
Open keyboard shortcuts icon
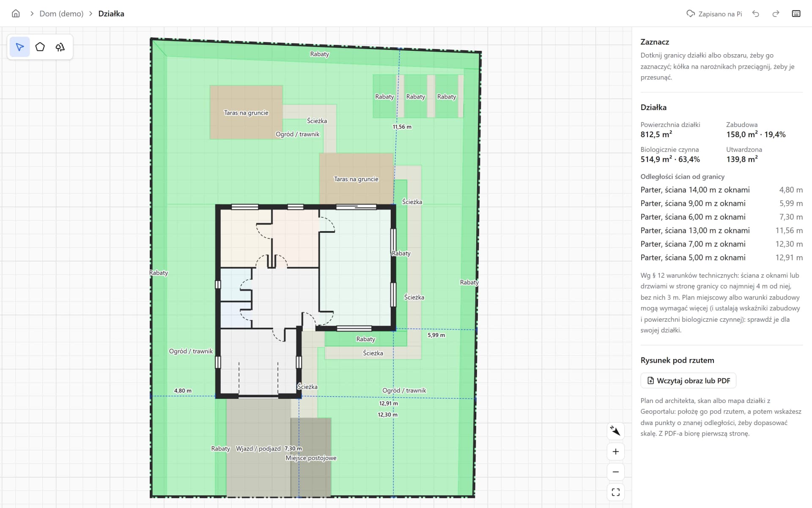pyautogui.click(x=796, y=14)
